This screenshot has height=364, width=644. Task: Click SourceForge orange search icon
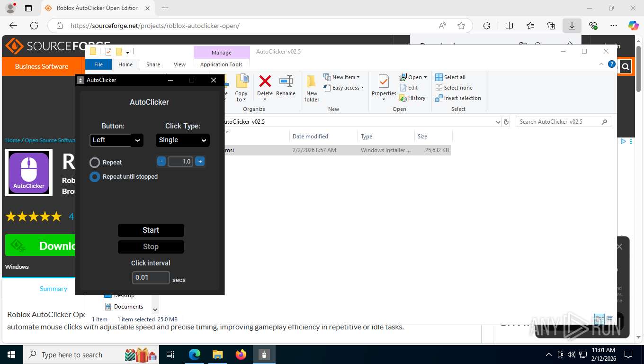[x=626, y=67]
